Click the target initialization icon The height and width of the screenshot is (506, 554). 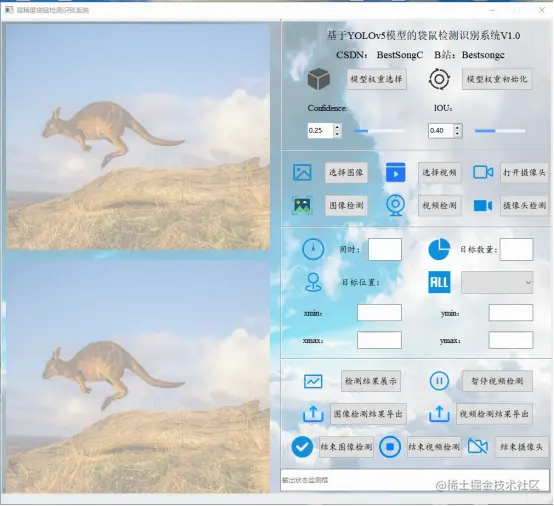click(439, 79)
